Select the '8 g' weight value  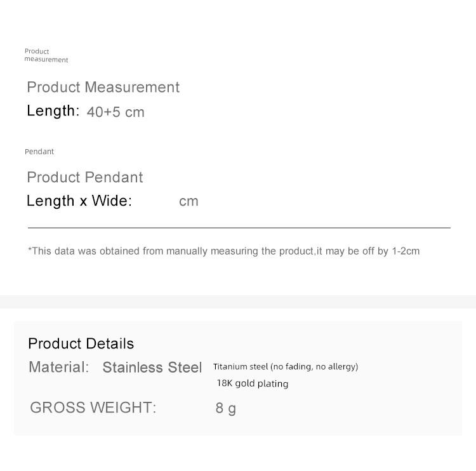[225, 408]
